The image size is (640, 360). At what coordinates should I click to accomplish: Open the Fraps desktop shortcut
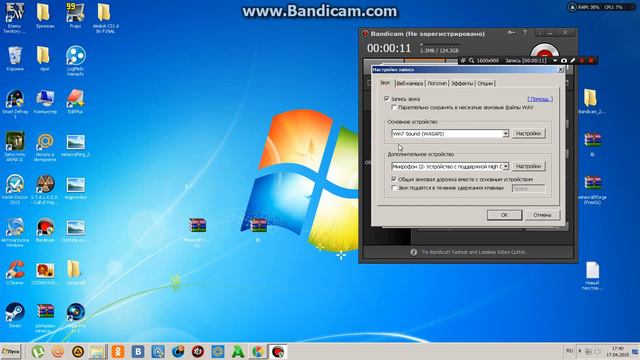[75, 16]
